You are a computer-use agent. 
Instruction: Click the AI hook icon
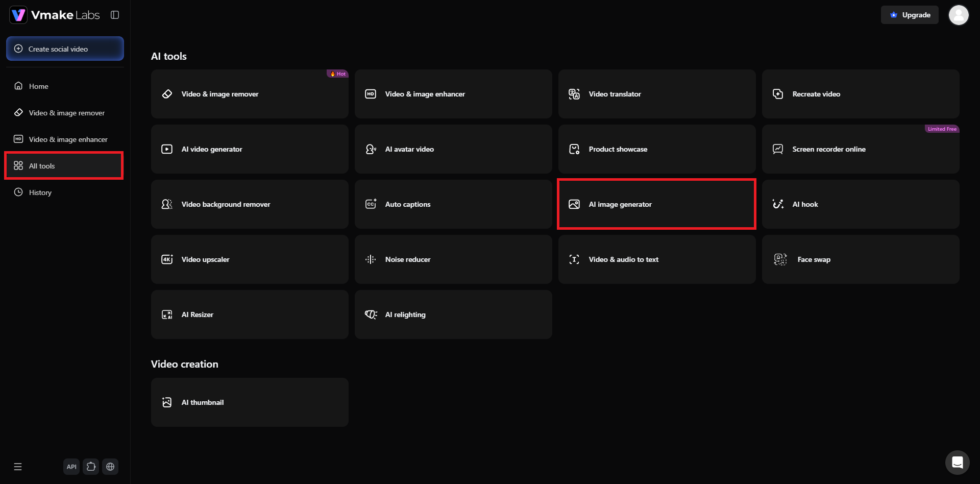pyautogui.click(x=778, y=204)
